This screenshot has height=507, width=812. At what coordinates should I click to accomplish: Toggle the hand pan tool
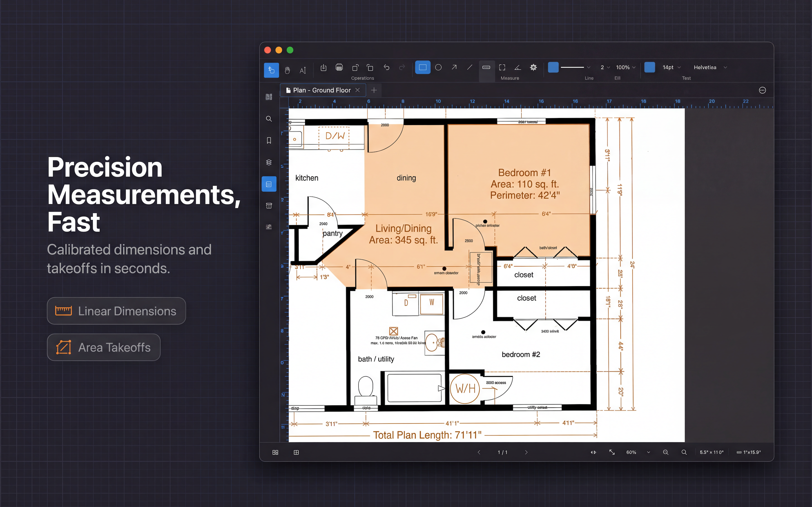point(287,70)
